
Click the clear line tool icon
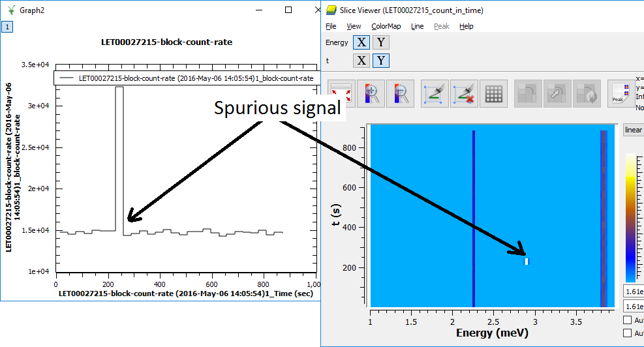(463, 93)
